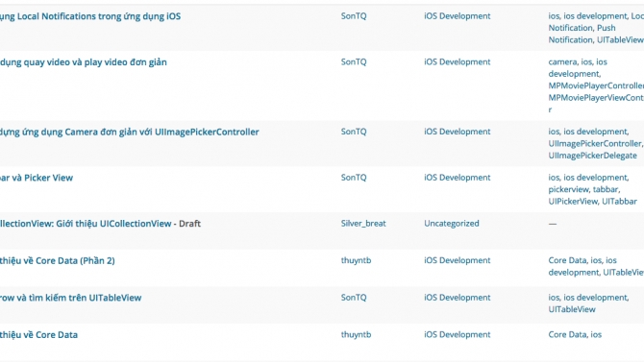Filter posts by author Silver_breat
Viewport: 644px width, 362px height.
point(363,224)
